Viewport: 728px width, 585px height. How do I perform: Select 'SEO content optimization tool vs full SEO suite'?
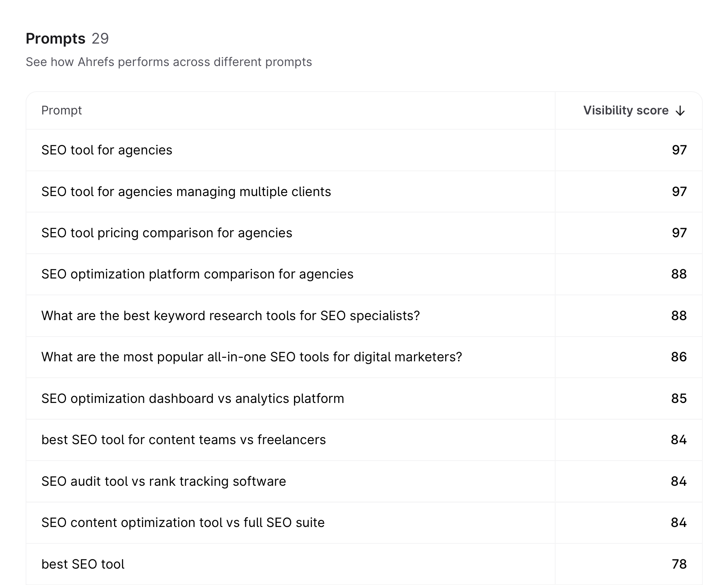[183, 523]
